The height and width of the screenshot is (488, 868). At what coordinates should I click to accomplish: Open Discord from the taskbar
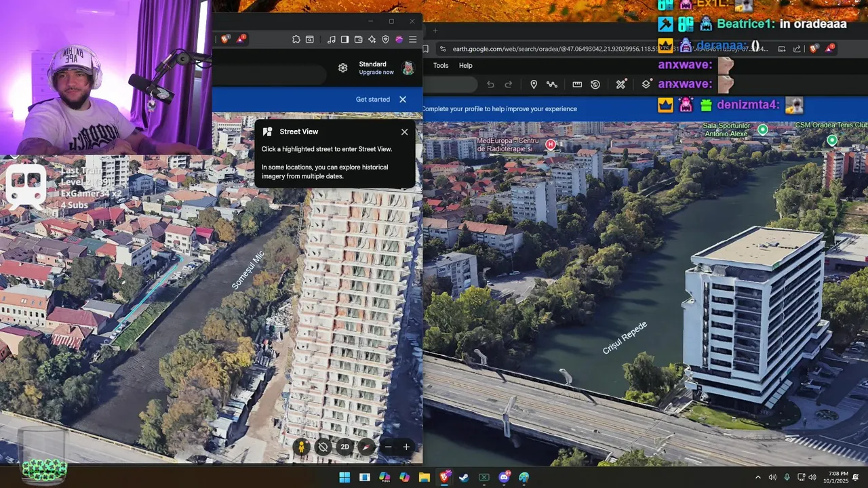[x=504, y=477]
